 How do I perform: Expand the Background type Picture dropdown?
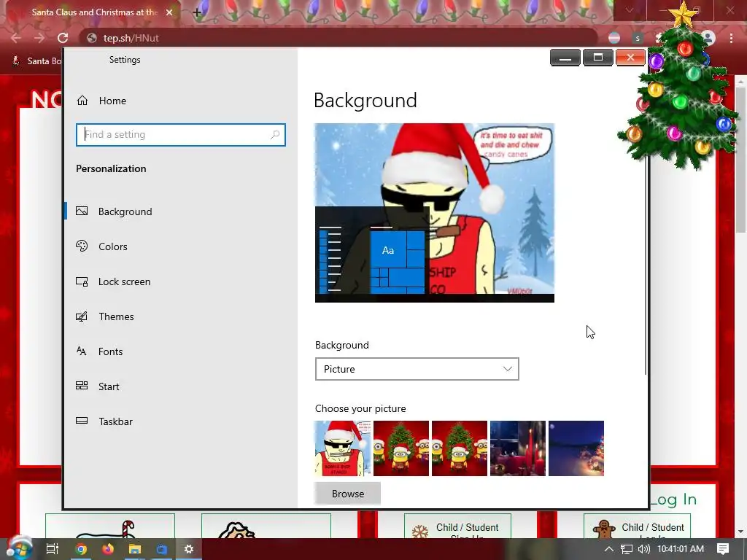click(x=417, y=369)
